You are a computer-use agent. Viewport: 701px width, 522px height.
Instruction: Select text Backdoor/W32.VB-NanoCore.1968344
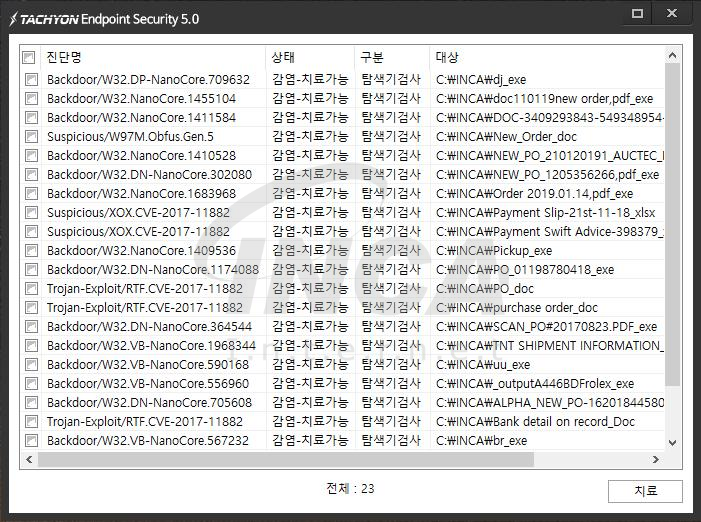pos(152,345)
